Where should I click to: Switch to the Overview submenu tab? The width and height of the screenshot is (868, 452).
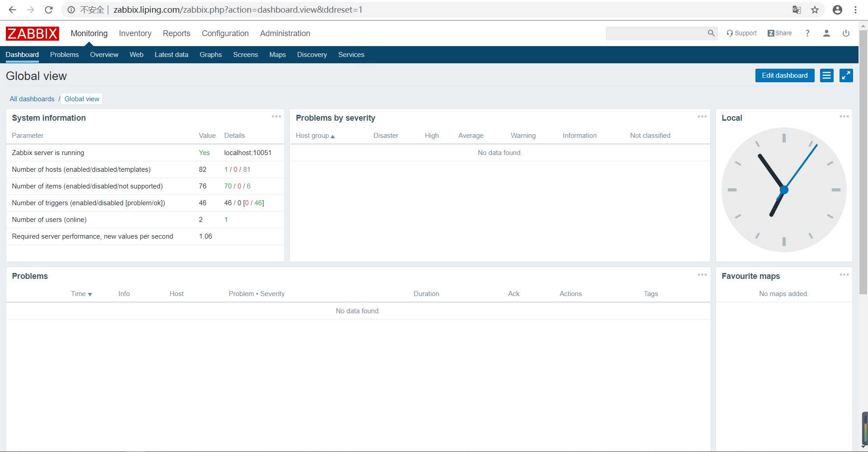(x=104, y=55)
